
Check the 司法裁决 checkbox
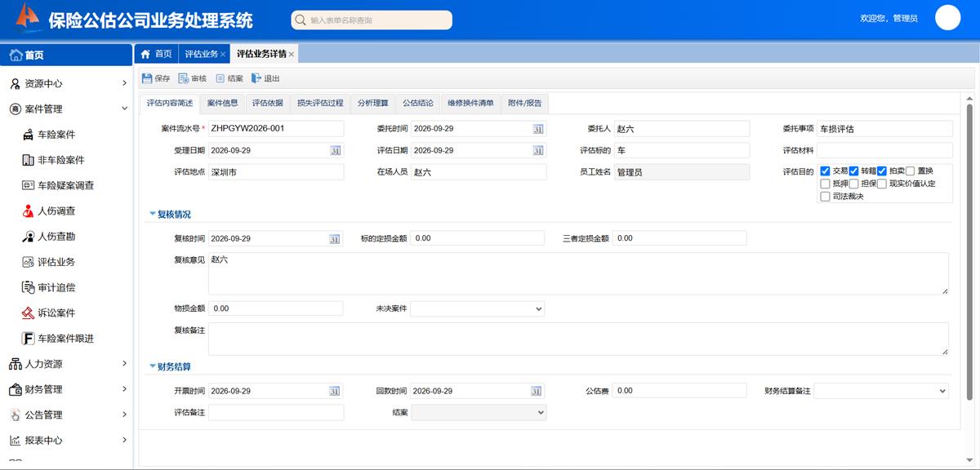(x=826, y=197)
